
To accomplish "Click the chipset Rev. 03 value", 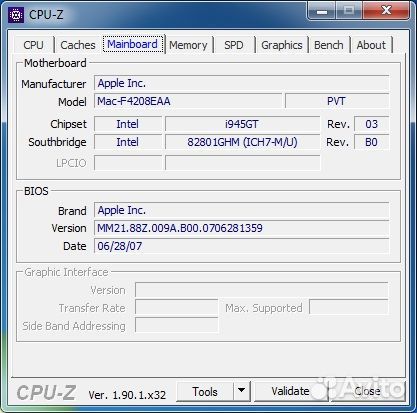I will 371,124.
